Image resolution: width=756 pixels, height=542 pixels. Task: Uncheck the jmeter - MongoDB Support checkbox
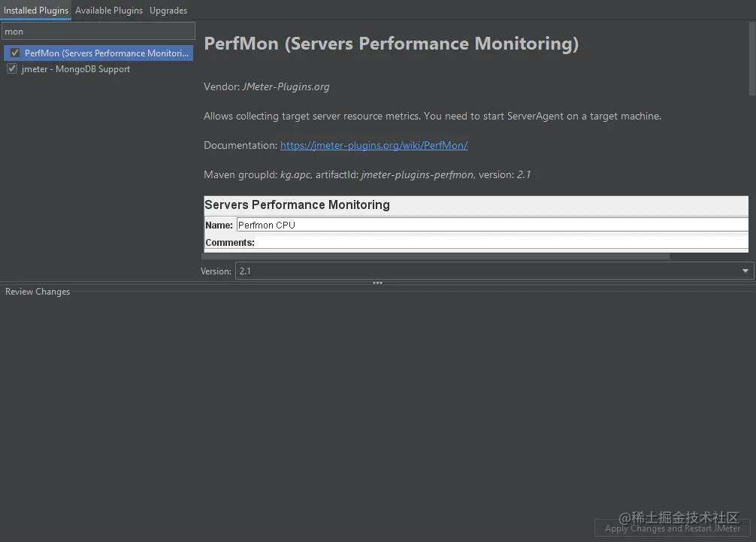pos(12,68)
